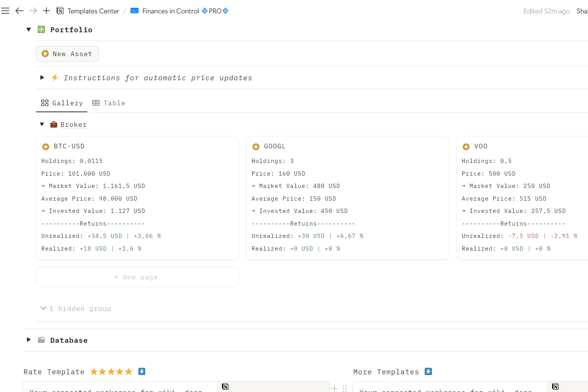Add a New page to gallery

point(137,277)
